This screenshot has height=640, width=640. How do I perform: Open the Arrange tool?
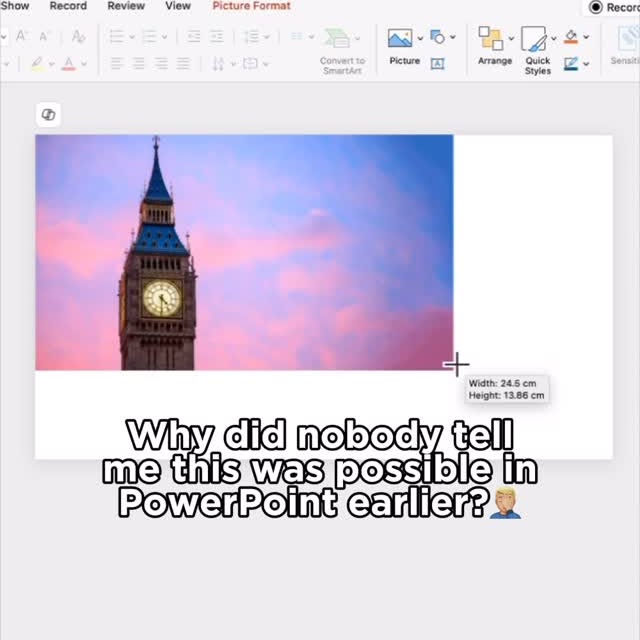[494, 43]
